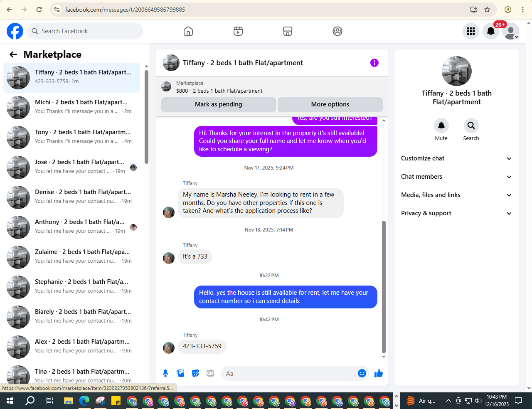
Task: Open Sticky Notes from the taskbar
Action: click(x=116, y=401)
